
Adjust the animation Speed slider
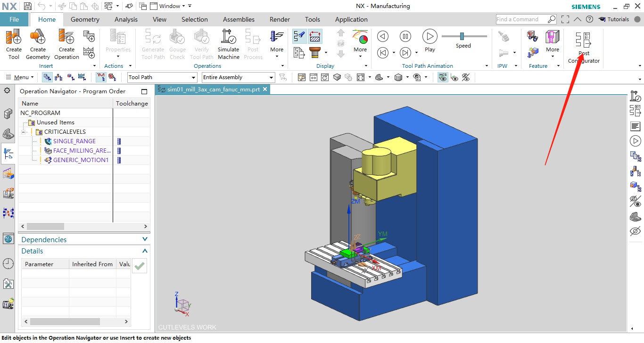coord(462,36)
